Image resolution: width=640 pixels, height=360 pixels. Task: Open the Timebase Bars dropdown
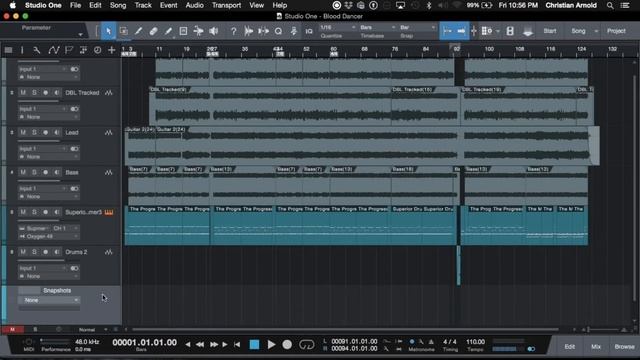pos(378,27)
